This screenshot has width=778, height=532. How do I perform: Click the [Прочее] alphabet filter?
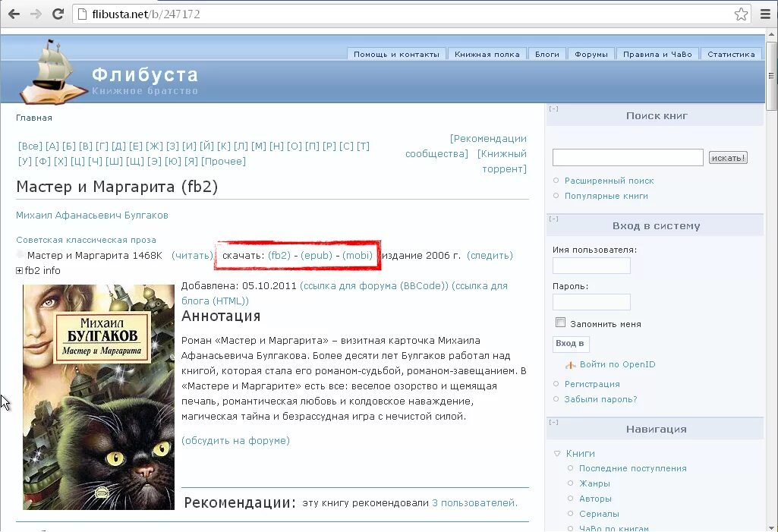coord(223,162)
